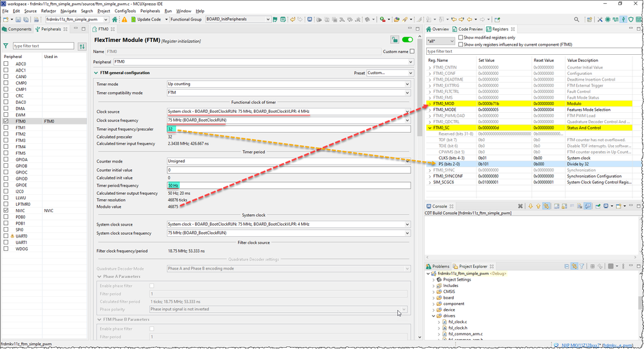Click the search magnifier in the top-right toolbar
This screenshot has height=349, width=644.
click(x=576, y=19)
